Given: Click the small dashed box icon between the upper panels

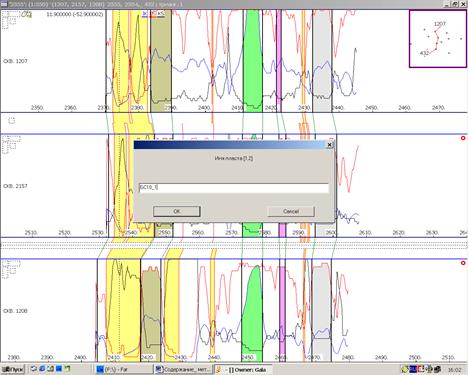Looking at the screenshot, I should 12,120.
